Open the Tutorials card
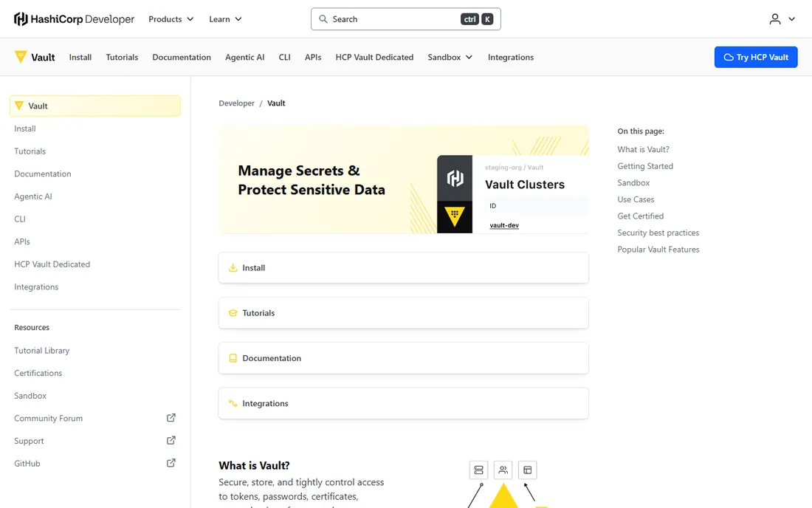 click(403, 313)
